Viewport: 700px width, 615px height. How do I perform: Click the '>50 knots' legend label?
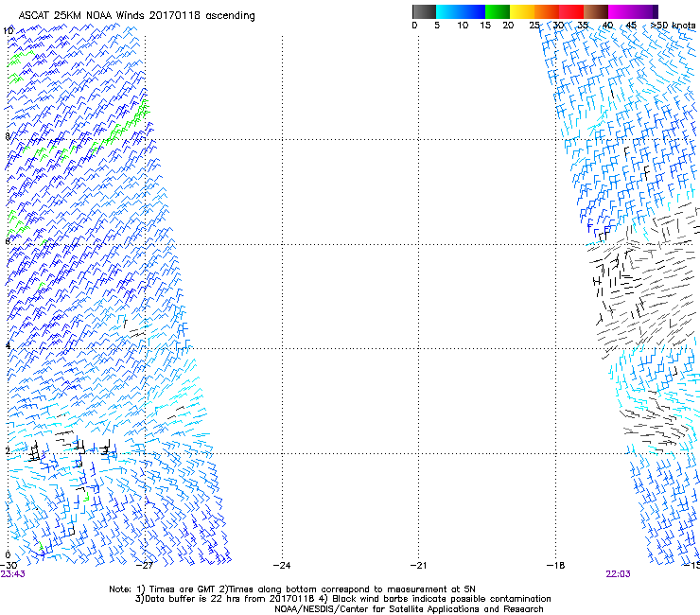673,26
